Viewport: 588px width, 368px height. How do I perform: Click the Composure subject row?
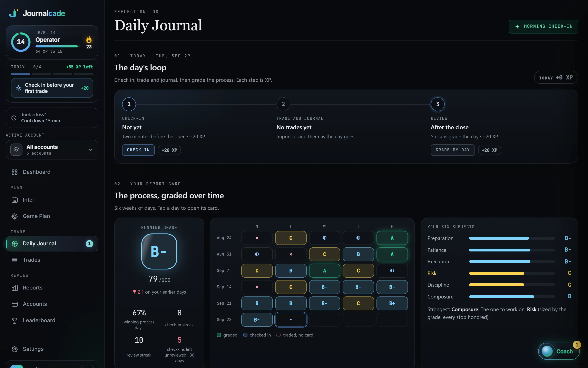(499, 297)
